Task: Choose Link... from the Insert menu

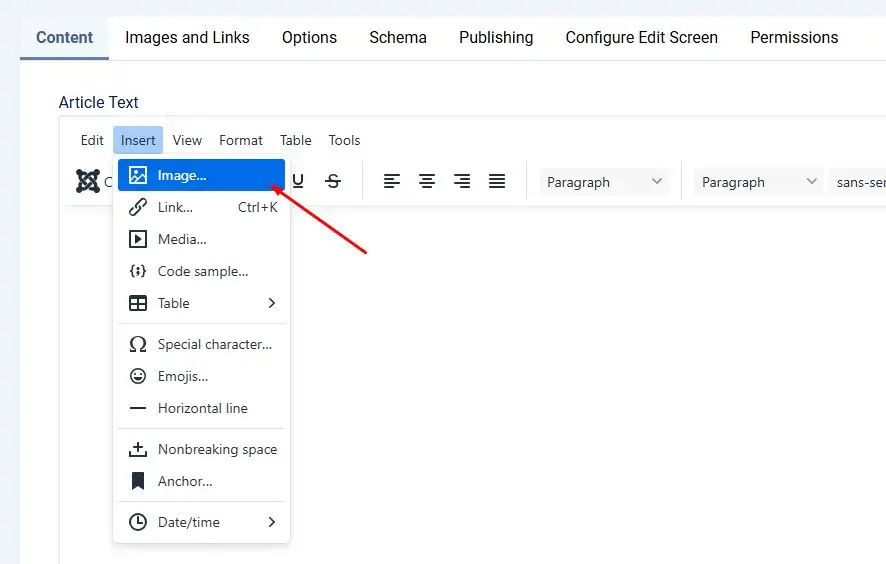Action: coord(201,207)
